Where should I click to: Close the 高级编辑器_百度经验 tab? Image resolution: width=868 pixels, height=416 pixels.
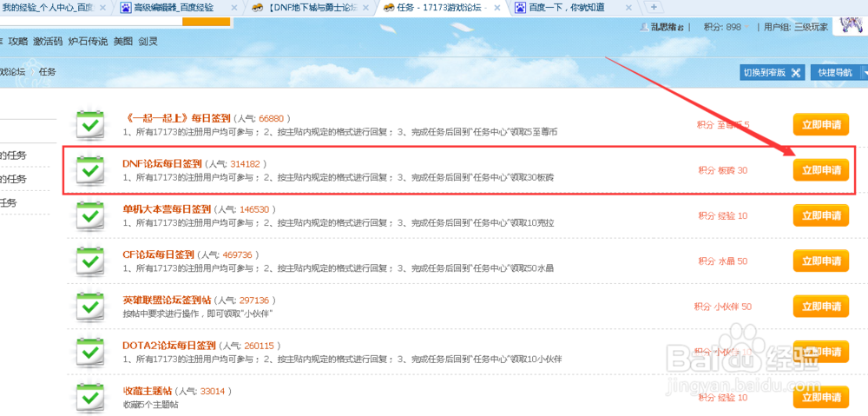[x=233, y=8]
